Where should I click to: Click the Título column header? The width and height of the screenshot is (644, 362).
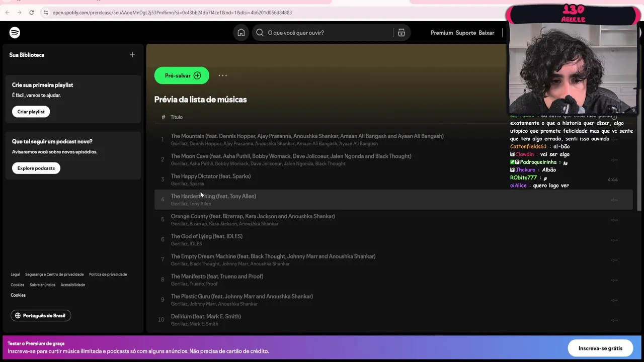pyautogui.click(x=176, y=117)
